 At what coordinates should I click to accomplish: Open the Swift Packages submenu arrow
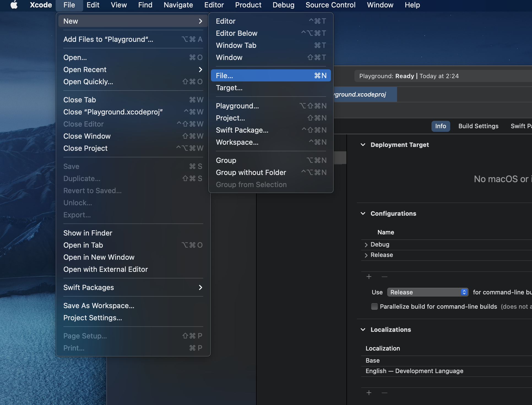click(x=200, y=288)
